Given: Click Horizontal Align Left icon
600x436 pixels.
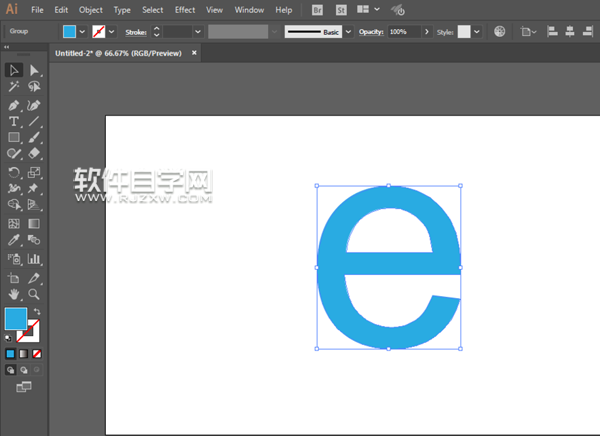Looking at the screenshot, I should pyautogui.click(x=552, y=31).
